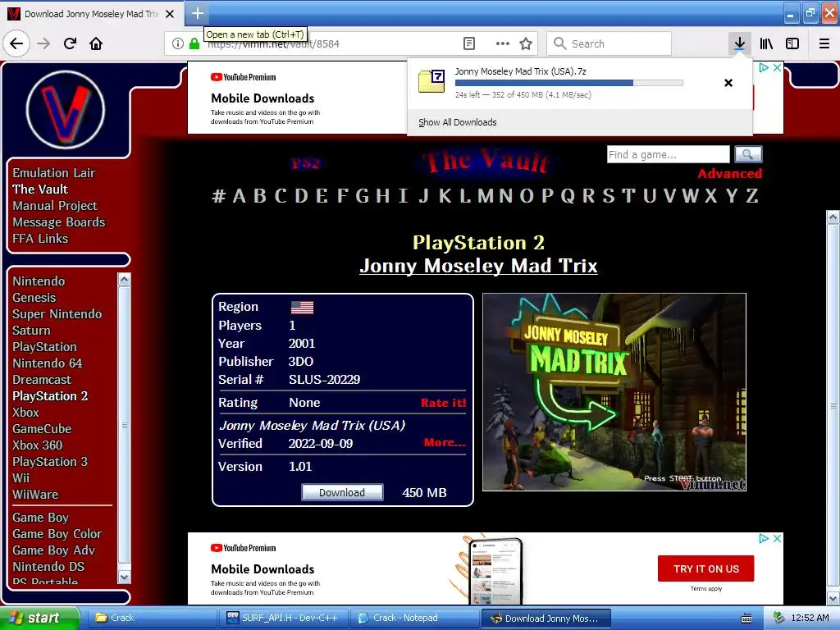840x630 pixels.
Task: Switch to Crack - Notepad taskbar window
Action: [x=414, y=618]
